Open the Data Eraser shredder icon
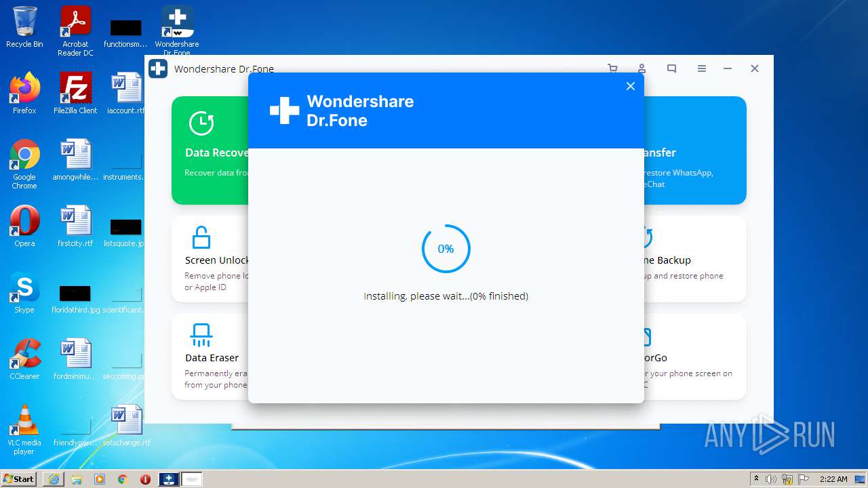868x488 pixels. click(x=201, y=335)
